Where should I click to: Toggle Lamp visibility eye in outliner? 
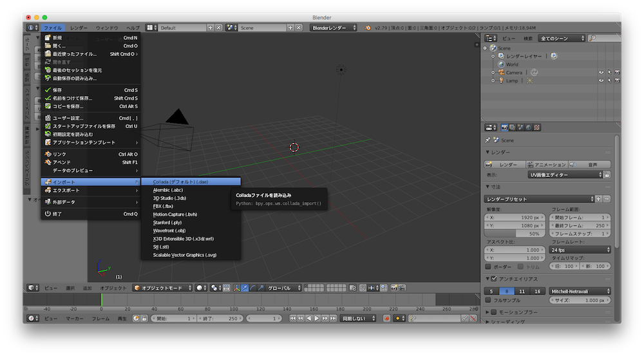(x=601, y=81)
